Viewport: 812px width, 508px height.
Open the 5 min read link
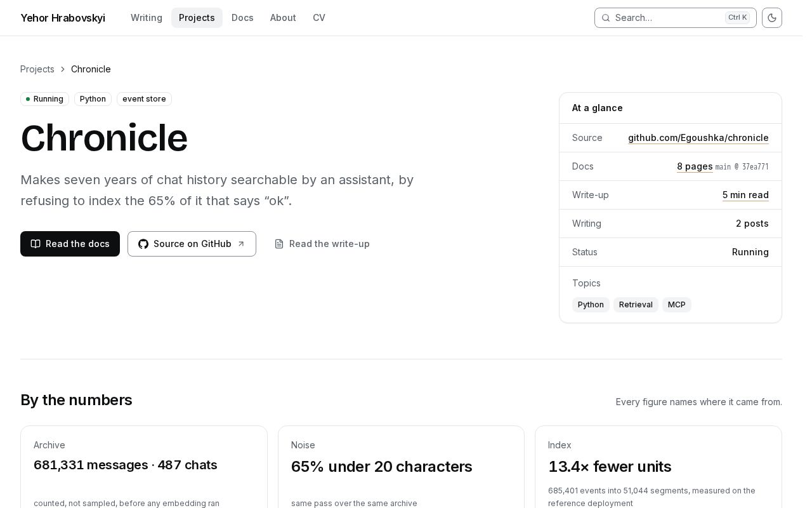click(745, 195)
